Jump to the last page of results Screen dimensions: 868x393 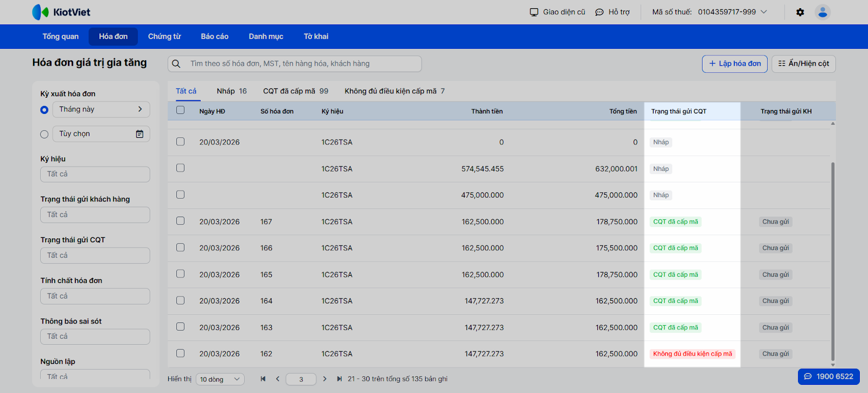click(339, 379)
